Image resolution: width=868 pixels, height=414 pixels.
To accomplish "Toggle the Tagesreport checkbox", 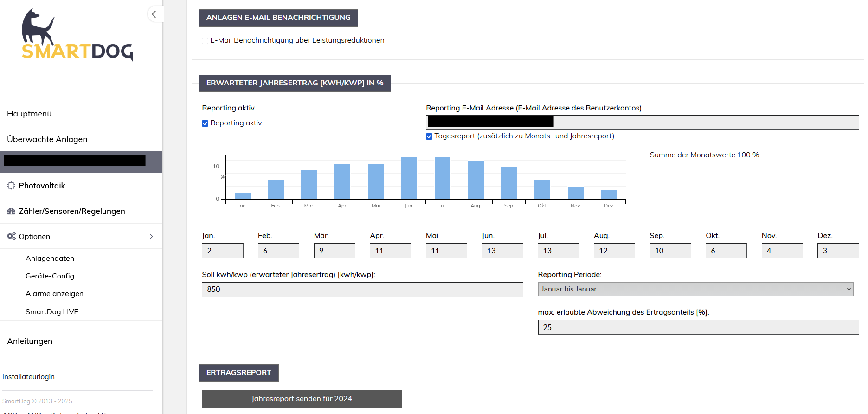I will point(429,136).
